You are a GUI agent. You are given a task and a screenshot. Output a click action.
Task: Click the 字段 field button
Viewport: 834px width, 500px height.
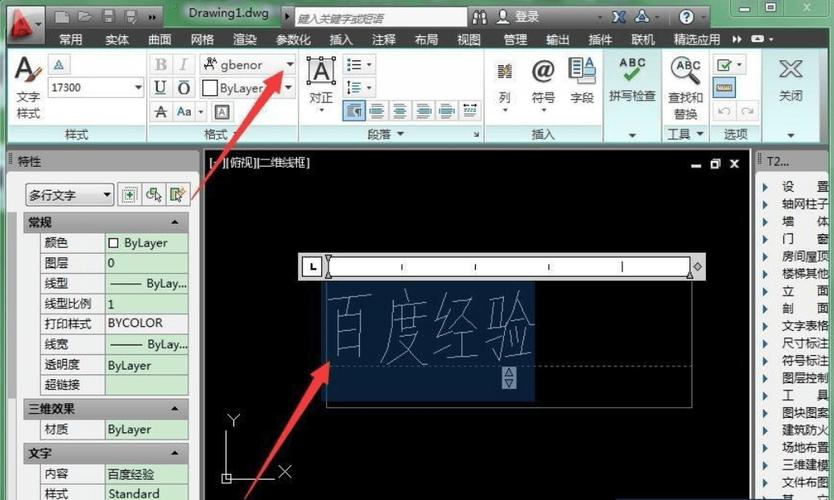[582, 81]
